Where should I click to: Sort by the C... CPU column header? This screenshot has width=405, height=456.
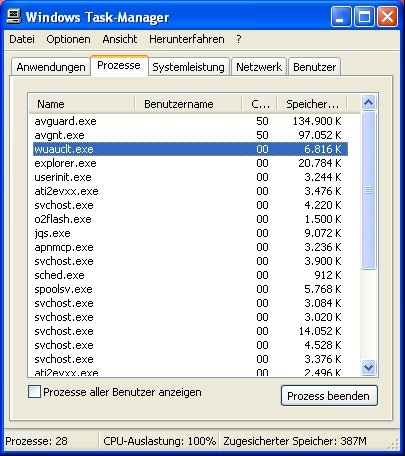point(259,104)
